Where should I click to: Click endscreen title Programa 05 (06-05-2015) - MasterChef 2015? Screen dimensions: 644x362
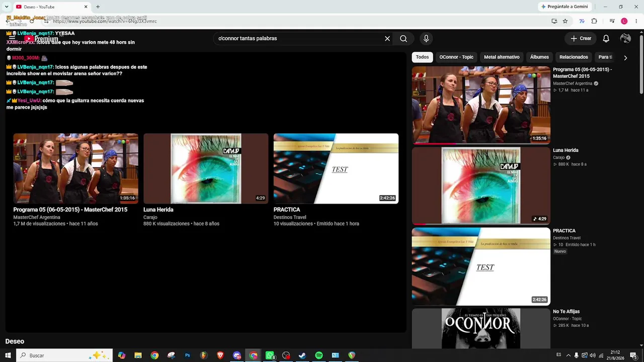click(x=70, y=210)
